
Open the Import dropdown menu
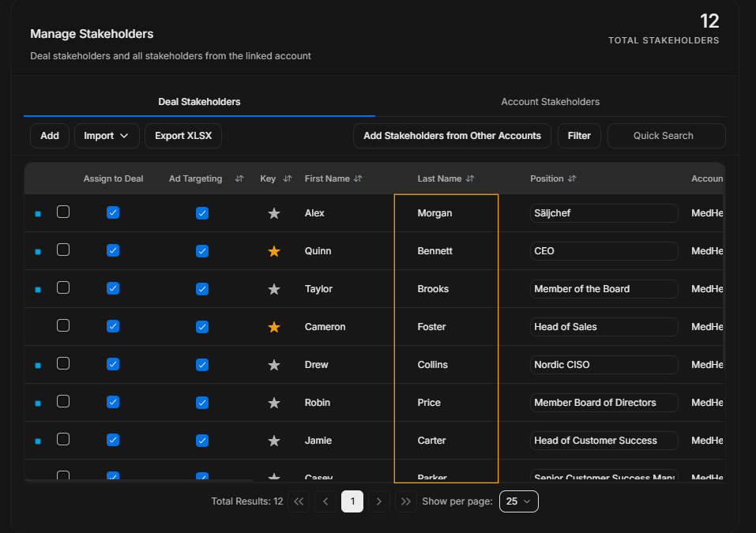(107, 136)
